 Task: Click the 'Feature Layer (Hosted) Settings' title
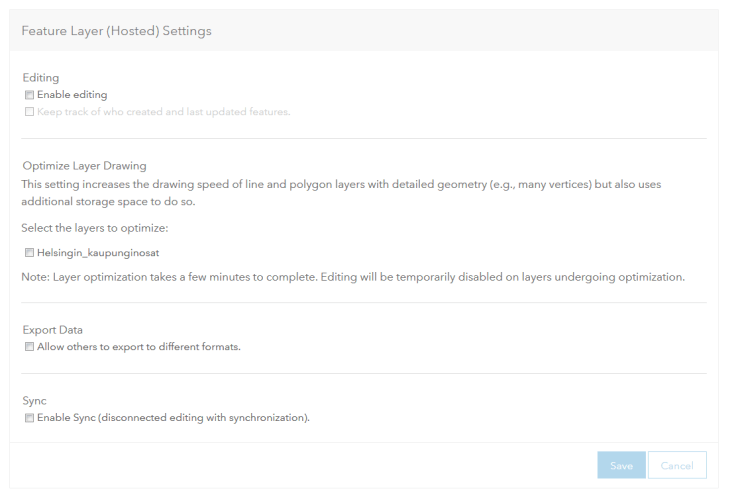(x=116, y=31)
